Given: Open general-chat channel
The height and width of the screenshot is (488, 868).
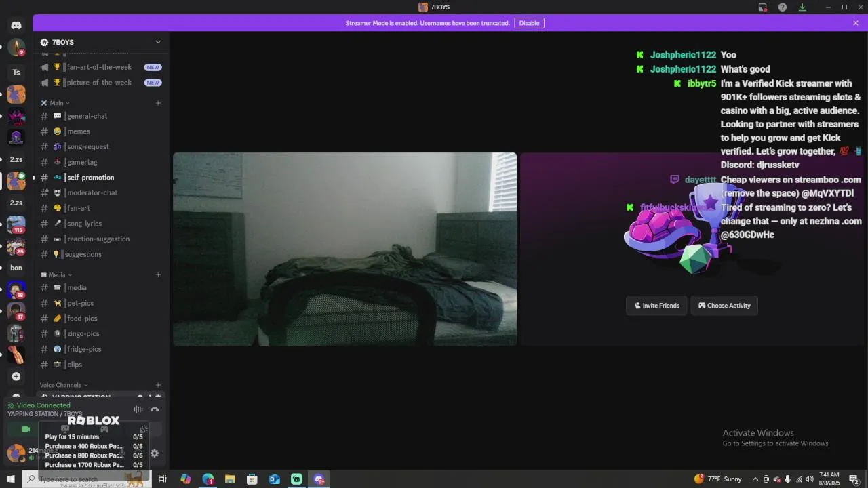Looking at the screenshot, I should pyautogui.click(x=100, y=116).
